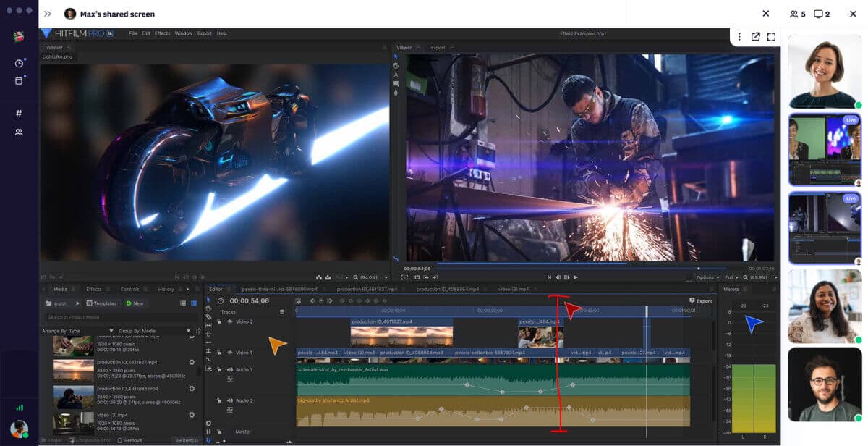Select the production ID_4611827.mp4 media thumbnail

pos(73,369)
